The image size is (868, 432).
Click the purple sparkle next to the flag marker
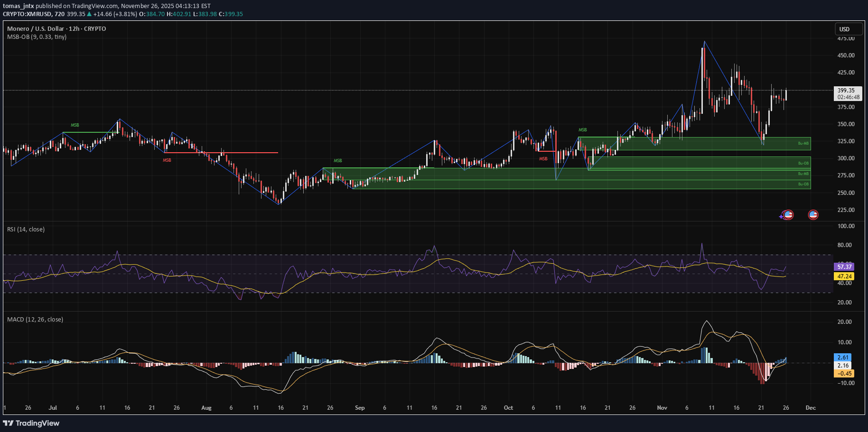(781, 217)
